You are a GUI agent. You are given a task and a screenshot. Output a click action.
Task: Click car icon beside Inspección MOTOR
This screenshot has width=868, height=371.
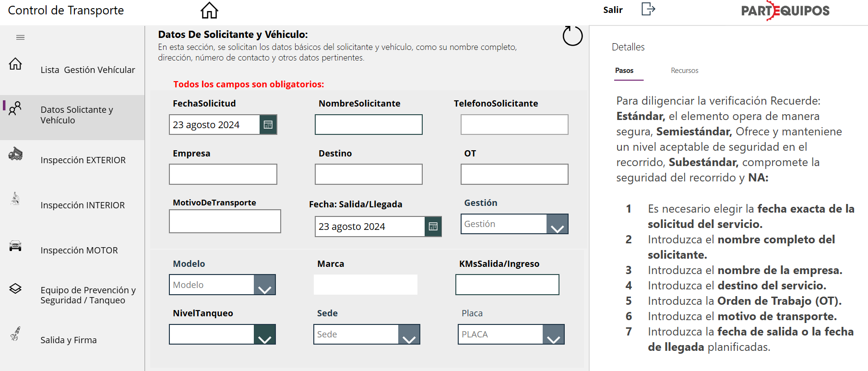(15, 246)
